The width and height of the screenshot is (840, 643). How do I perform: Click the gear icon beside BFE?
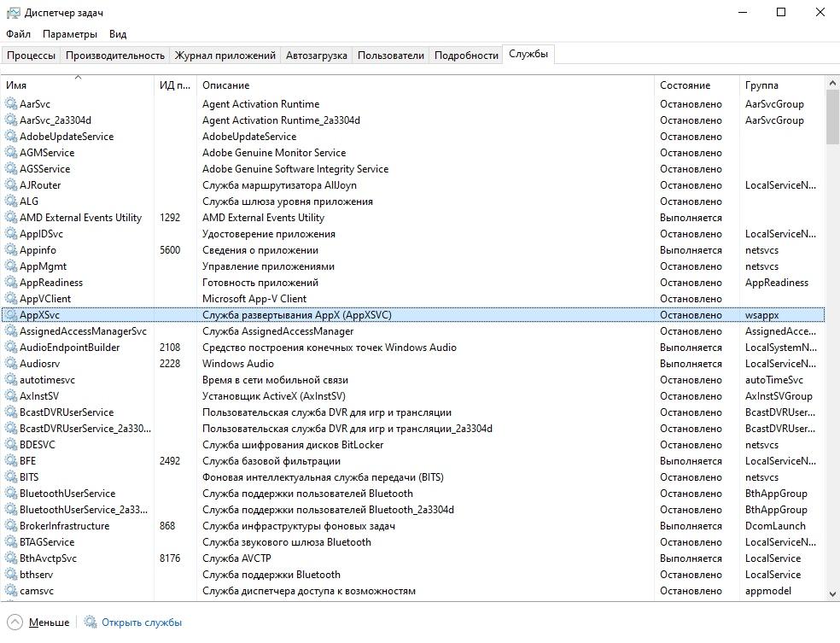pyautogui.click(x=11, y=460)
